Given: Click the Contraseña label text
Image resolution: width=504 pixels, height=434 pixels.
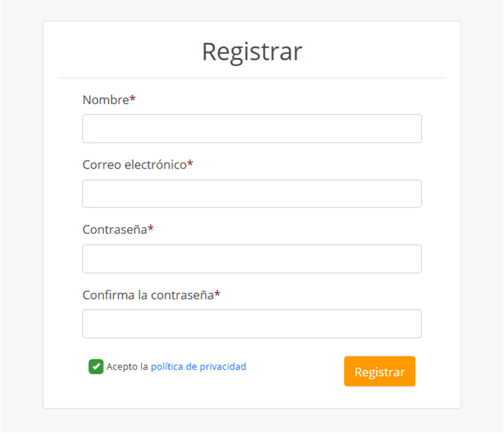Looking at the screenshot, I should (x=114, y=229).
